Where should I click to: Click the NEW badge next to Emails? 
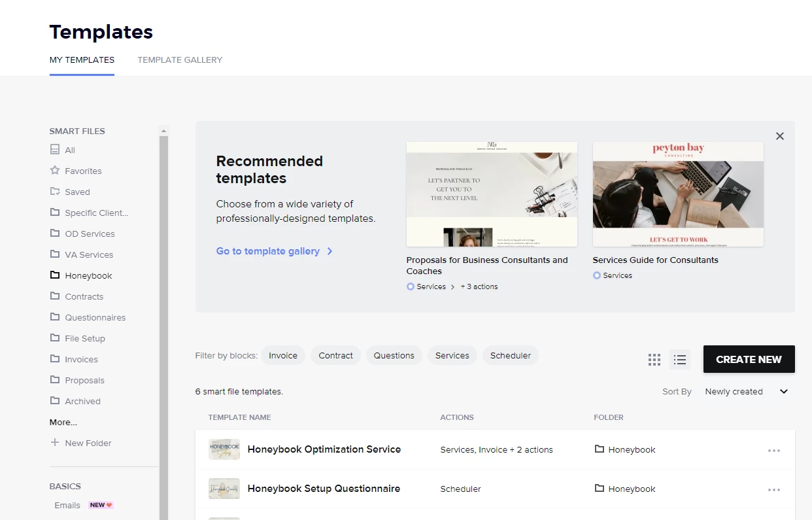coord(101,505)
